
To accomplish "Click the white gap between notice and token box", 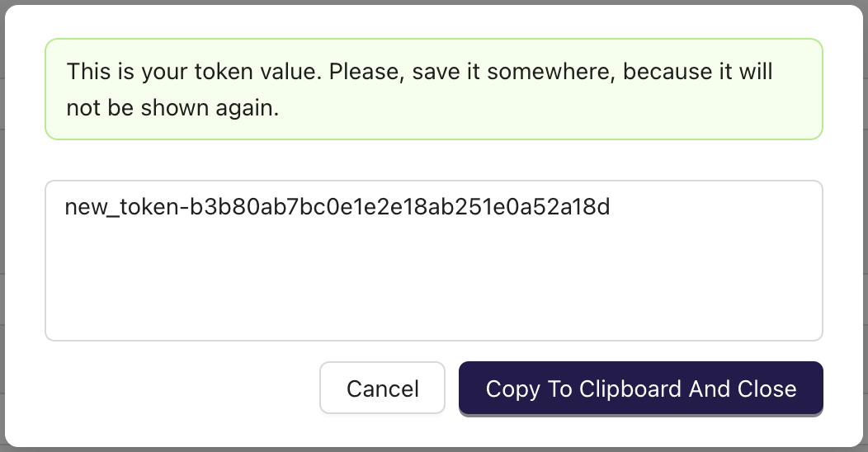I will 433,160.
